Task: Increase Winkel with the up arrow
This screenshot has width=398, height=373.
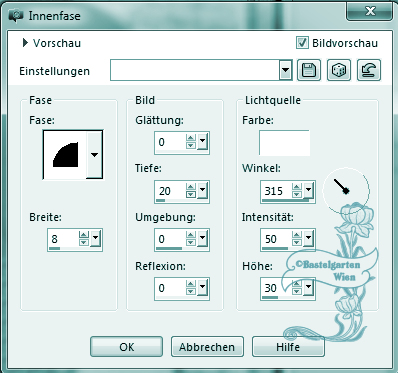Action: point(297,187)
